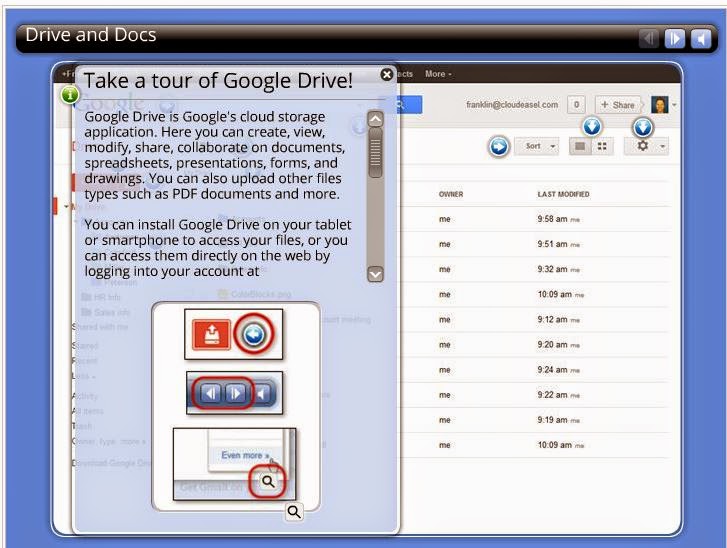
Task: Click the LAST MODIFIED column header
Action: 563,194
